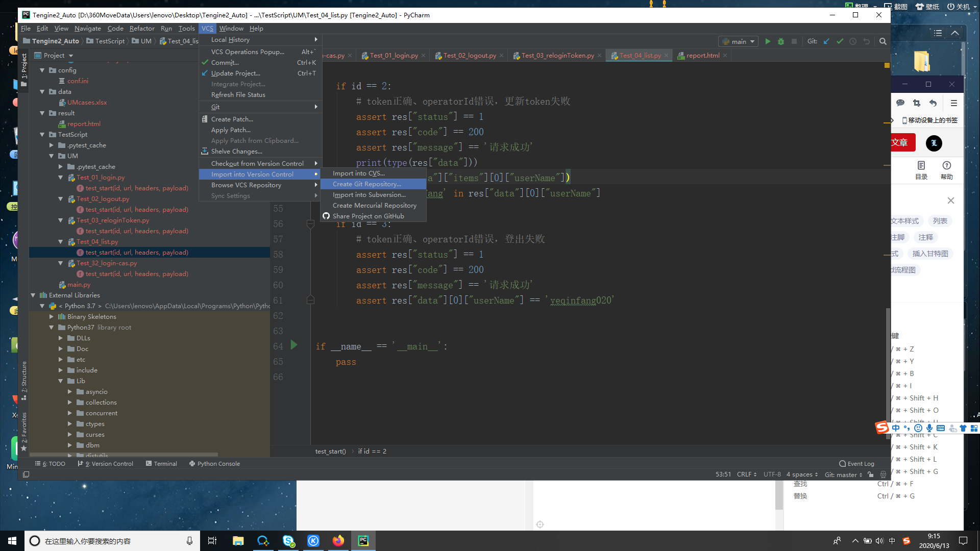Toggle the Favorites side panel

(24, 432)
